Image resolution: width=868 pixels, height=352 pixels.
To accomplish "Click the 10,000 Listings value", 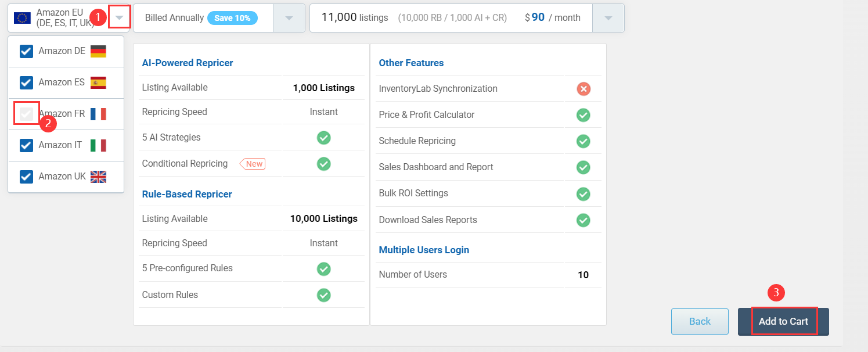I will click(324, 219).
